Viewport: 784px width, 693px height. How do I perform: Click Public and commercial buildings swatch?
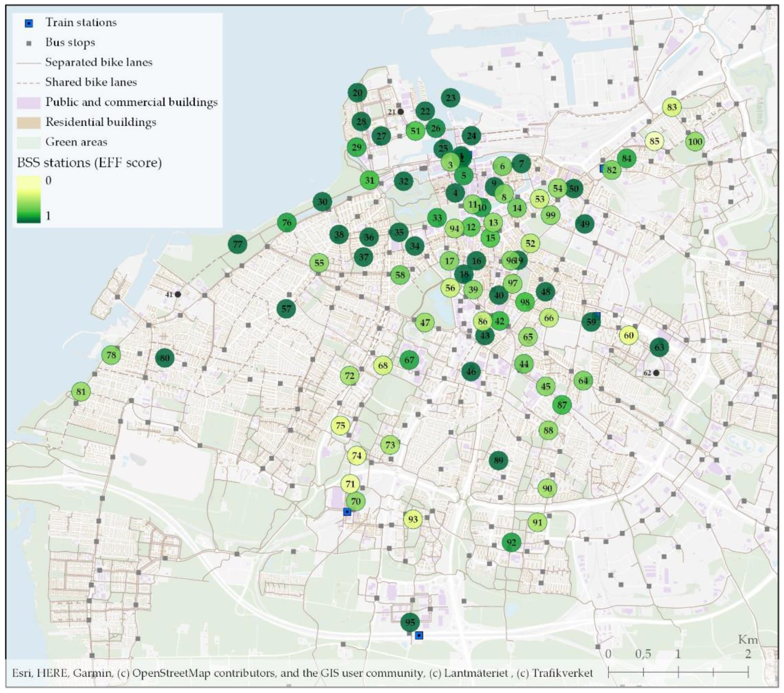point(29,103)
